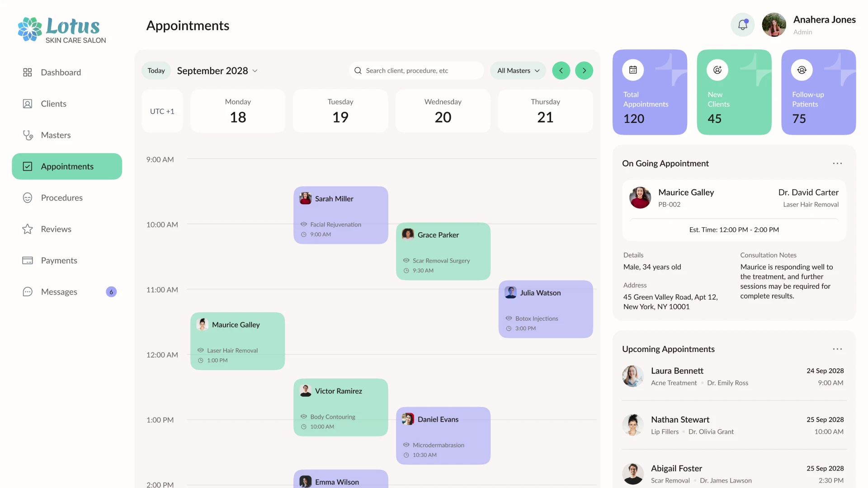Image resolution: width=868 pixels, height=488 pixels.
Task: Click the notification bell icon
Action: pos(742,25)
